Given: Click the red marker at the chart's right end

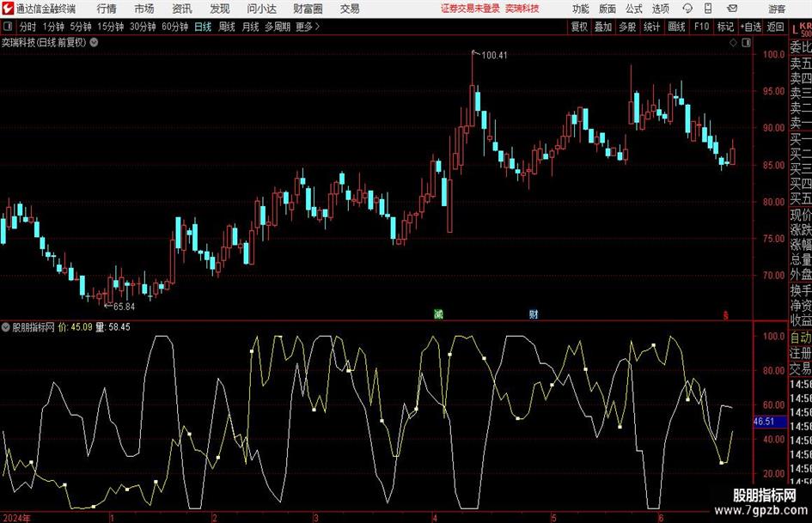Looking at the screenshot, I should pyautogui.click(x=725, y=315).
